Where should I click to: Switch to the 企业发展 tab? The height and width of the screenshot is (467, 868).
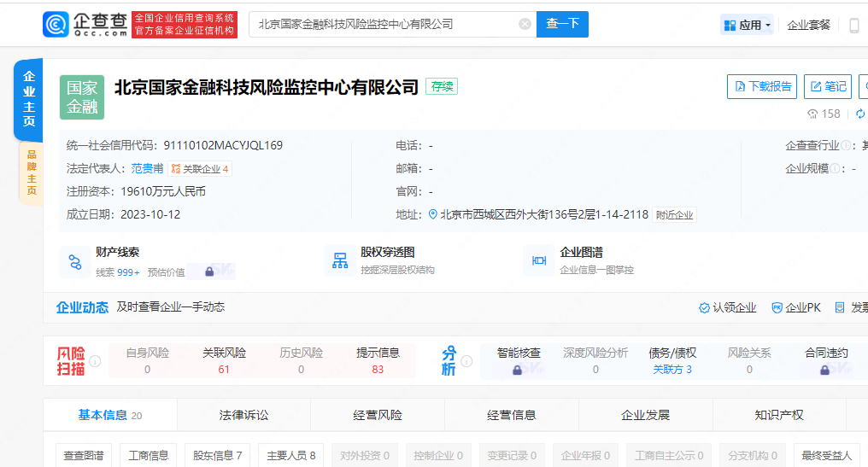646,415
